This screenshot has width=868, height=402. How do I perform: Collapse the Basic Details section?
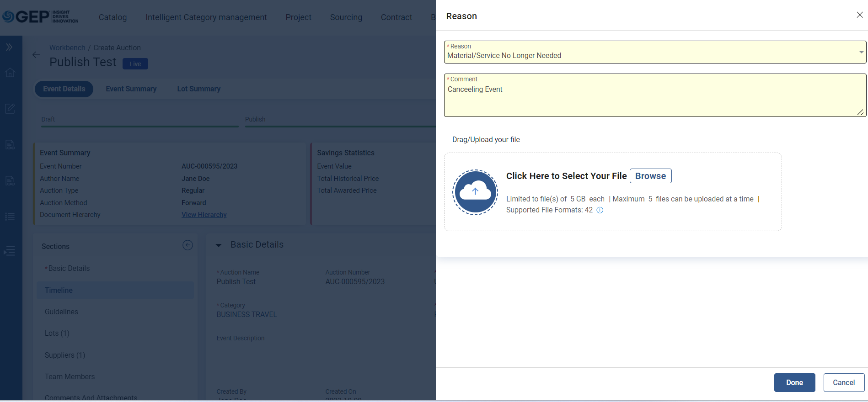219,245
